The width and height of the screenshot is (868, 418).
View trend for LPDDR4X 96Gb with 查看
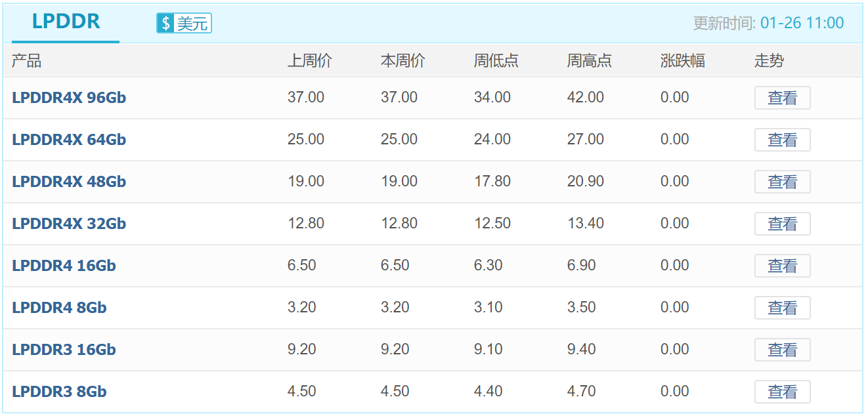tap(782, 98)
